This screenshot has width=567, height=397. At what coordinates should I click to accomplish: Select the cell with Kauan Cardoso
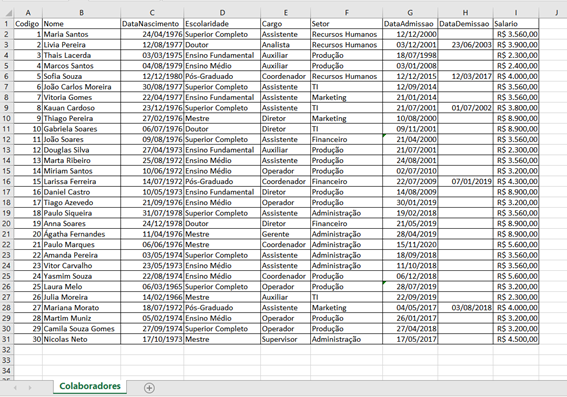[x=81, y=108]
